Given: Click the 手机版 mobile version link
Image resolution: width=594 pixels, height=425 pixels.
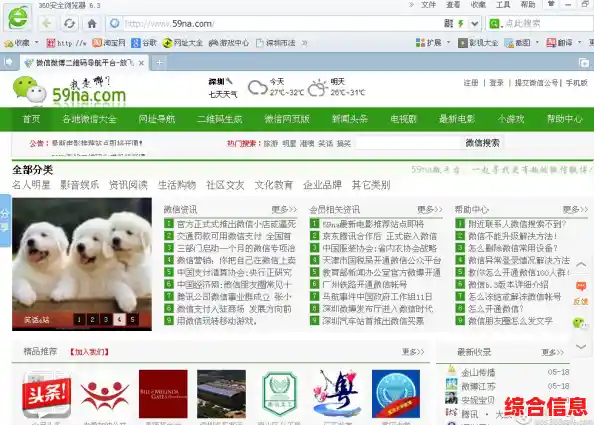Looking at the screenshot, I should 577,83.
